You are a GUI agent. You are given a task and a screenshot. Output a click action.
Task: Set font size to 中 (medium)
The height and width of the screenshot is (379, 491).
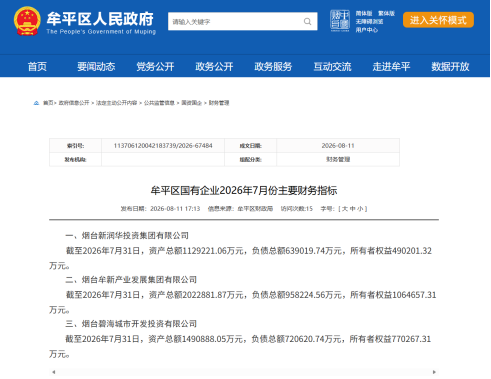(352, 209)
